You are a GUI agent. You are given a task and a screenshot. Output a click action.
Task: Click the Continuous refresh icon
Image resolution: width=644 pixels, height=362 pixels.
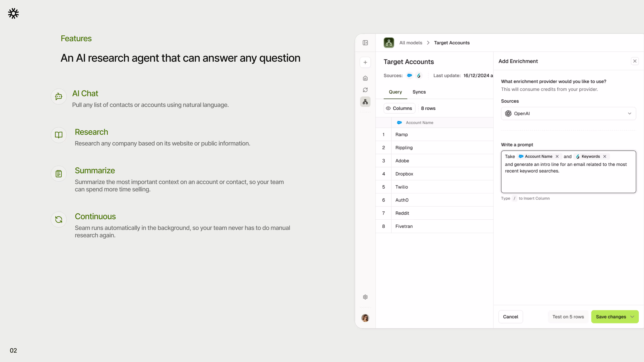[59, 220]
